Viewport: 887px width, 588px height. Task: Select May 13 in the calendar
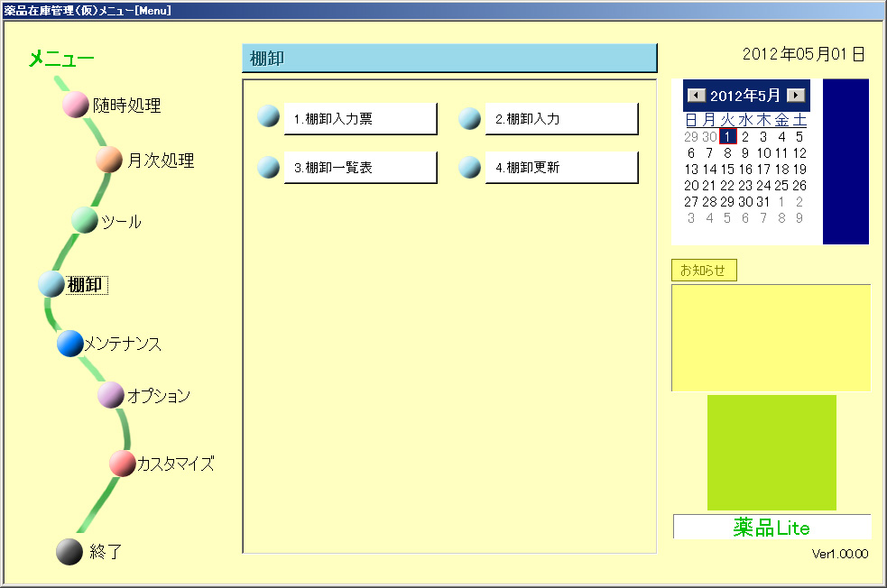tap(691, 169)
